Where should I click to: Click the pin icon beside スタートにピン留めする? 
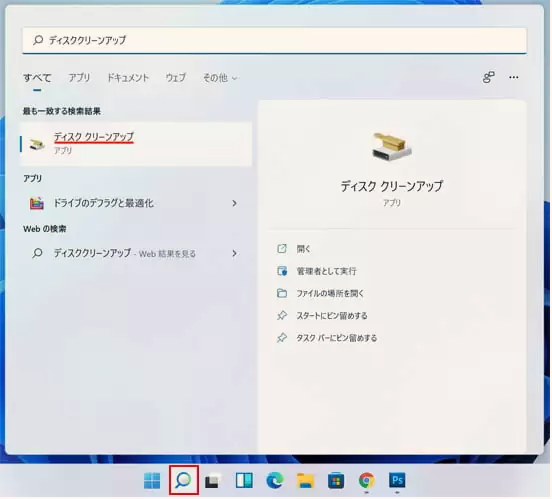coord(282,315)
